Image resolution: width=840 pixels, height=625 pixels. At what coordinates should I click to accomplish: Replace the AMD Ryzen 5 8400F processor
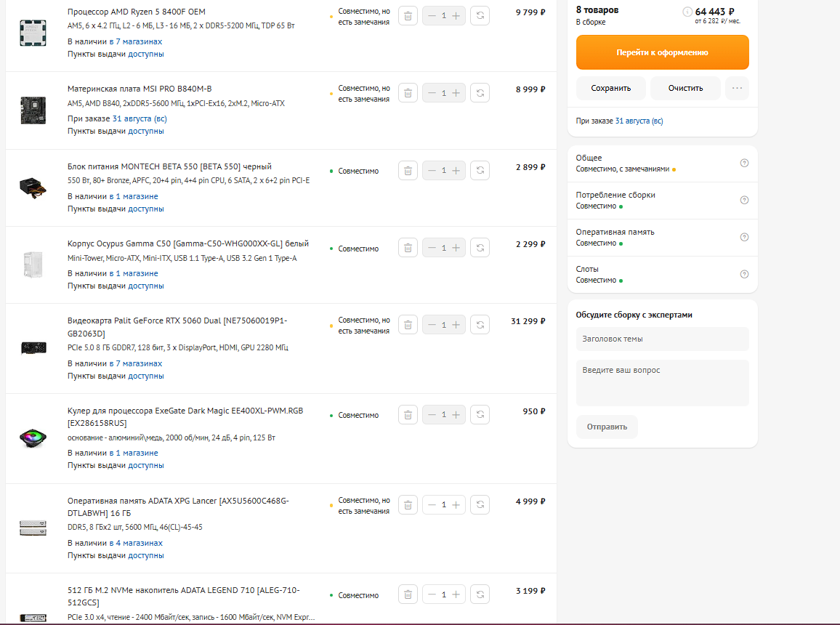(x=480, y=15)
